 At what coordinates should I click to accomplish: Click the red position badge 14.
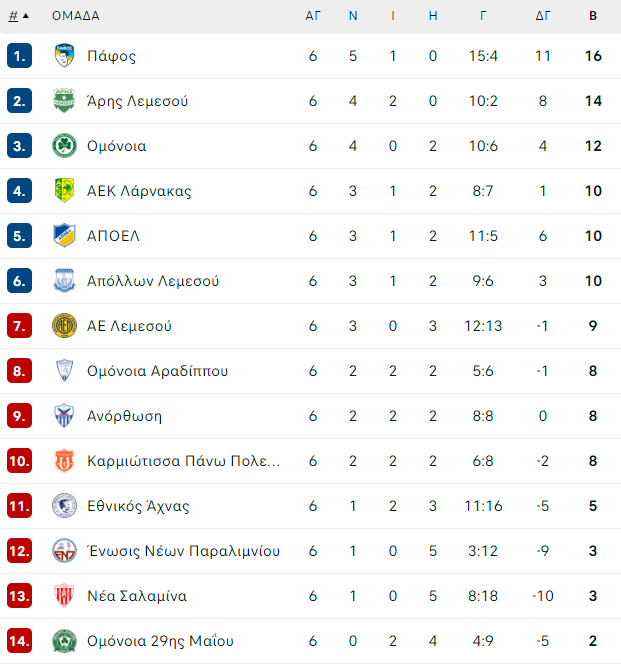pos(20,641)
